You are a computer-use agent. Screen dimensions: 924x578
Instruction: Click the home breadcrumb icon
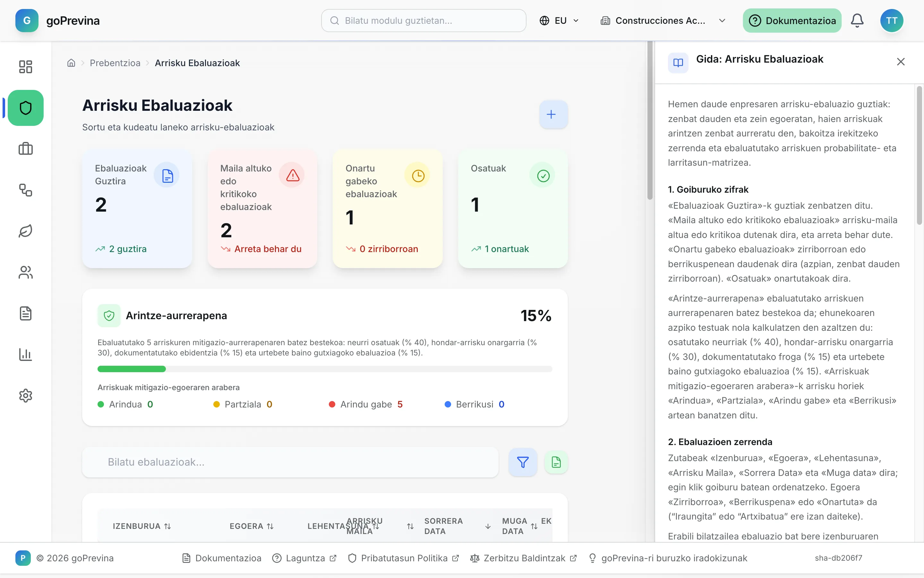point(71,63)
